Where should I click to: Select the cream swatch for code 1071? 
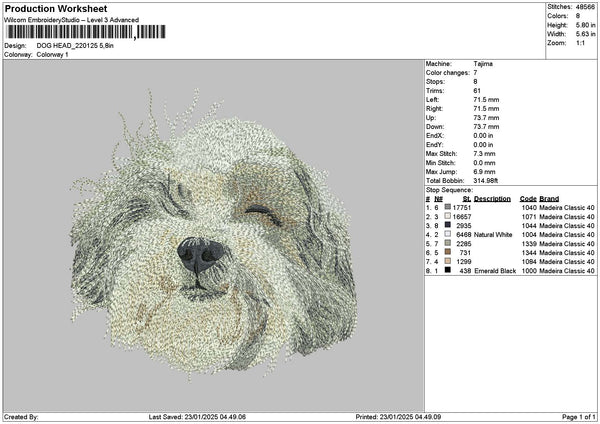click(447, 216)
